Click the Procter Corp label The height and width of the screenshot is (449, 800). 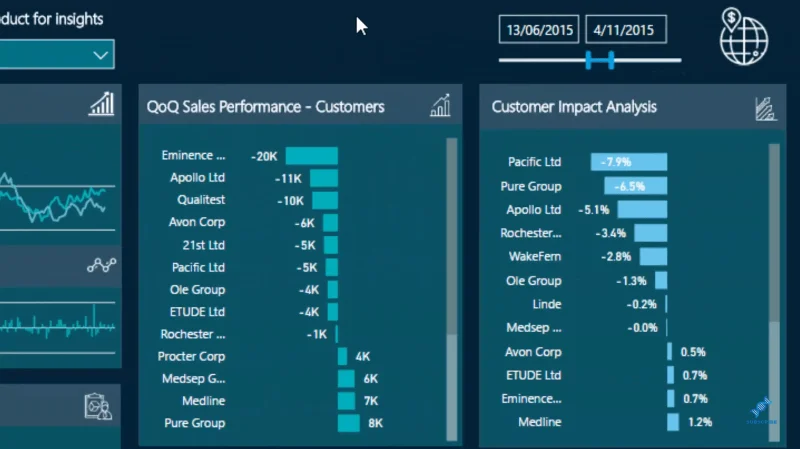point(191,356)
